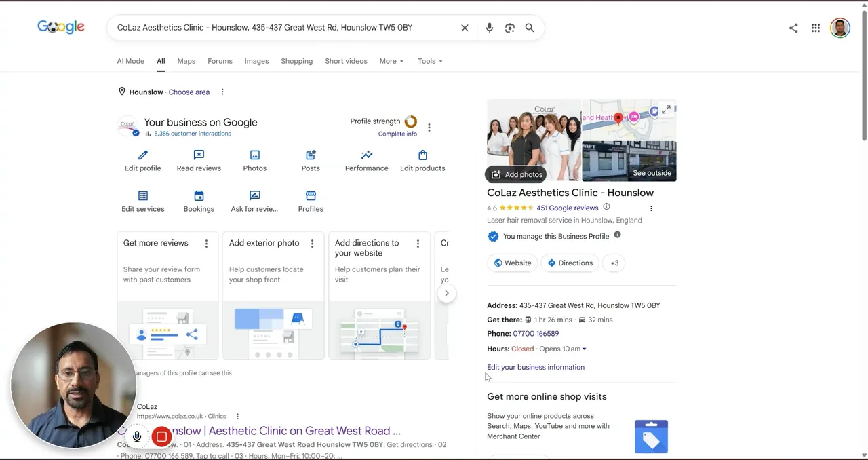Open Bookings
The height and width of the screenshot is (460, 868).
point(199,202)
